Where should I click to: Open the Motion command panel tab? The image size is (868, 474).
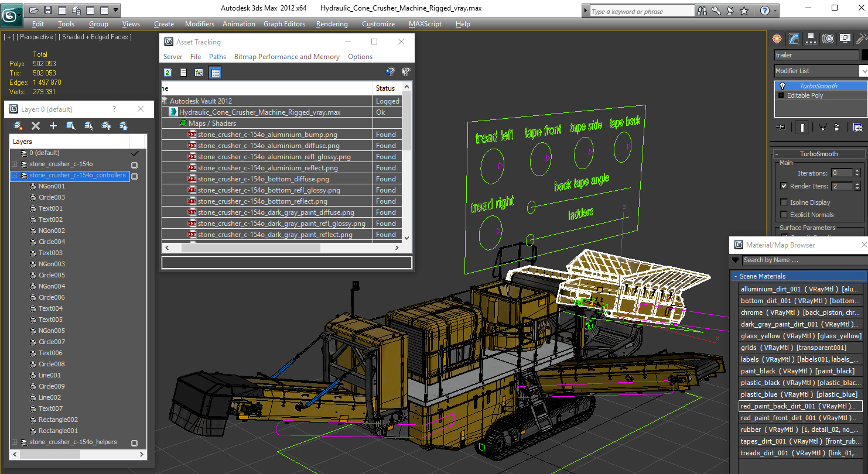pos(828,39)
